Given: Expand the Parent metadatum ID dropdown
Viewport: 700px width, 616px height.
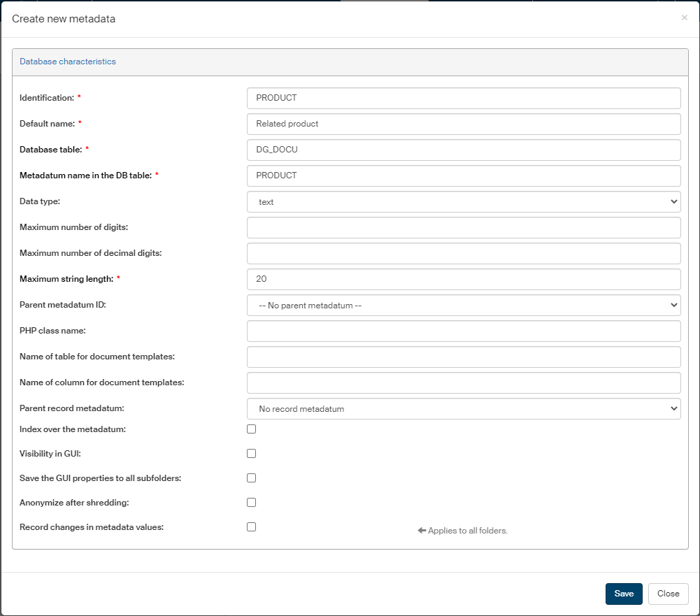Looking at the screenshot, I should coord(464,306).
